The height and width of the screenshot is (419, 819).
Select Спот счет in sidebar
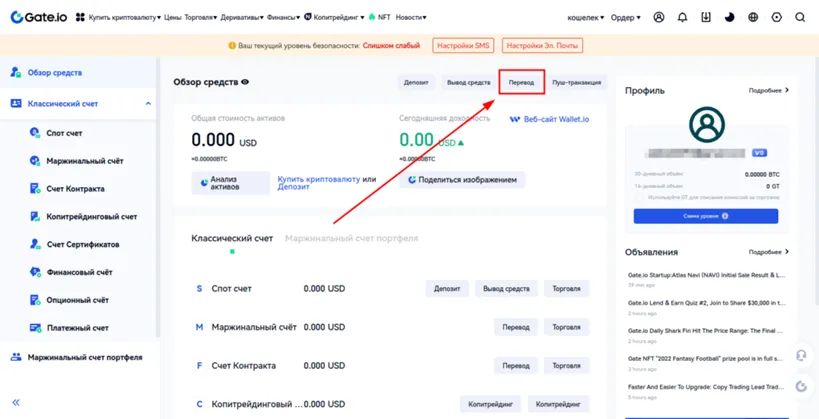tap(64, 133)
